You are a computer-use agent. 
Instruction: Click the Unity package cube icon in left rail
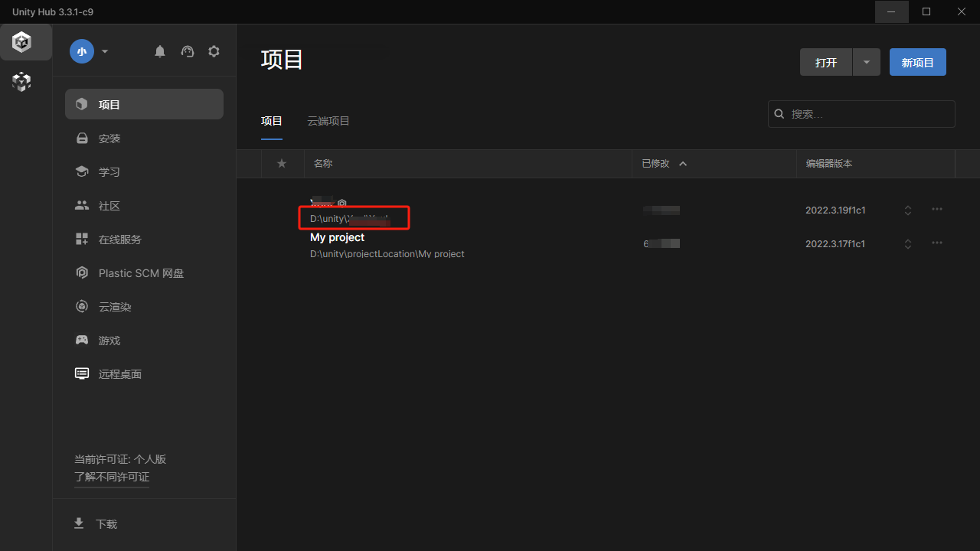tap(21, 82)
